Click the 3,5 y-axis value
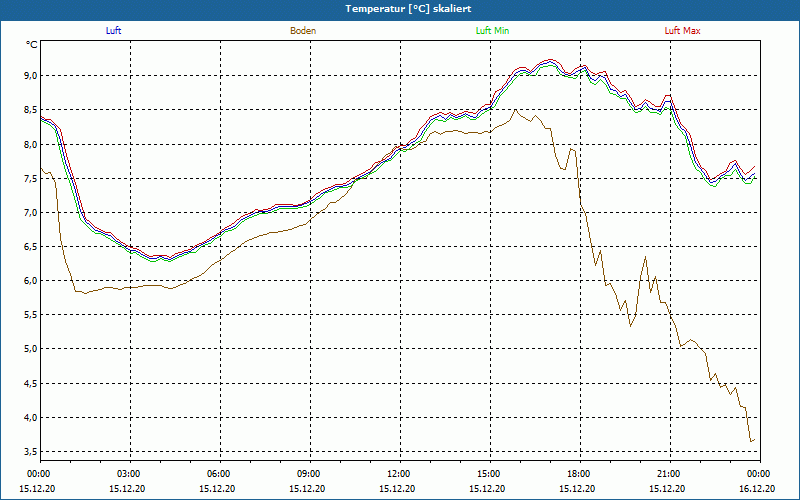 (x=31, y=452)
